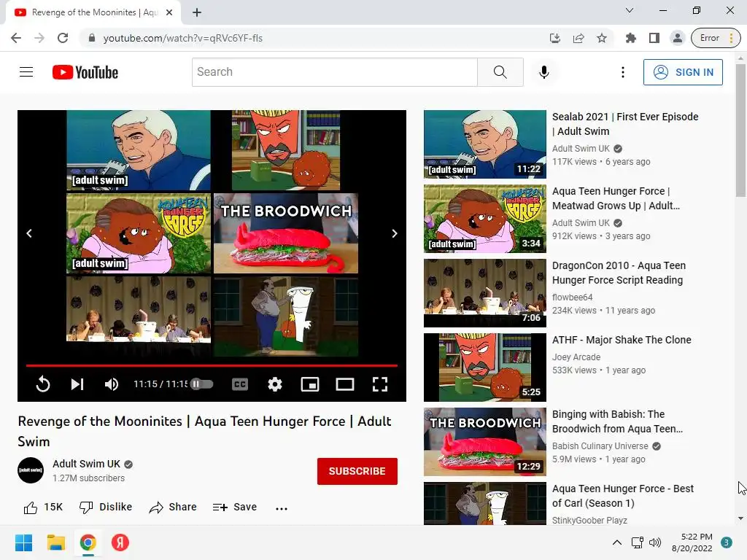The width and height of the screenshot is (747, 560).
Task: Click the SIGN IN button
Action: coord(683,72)
